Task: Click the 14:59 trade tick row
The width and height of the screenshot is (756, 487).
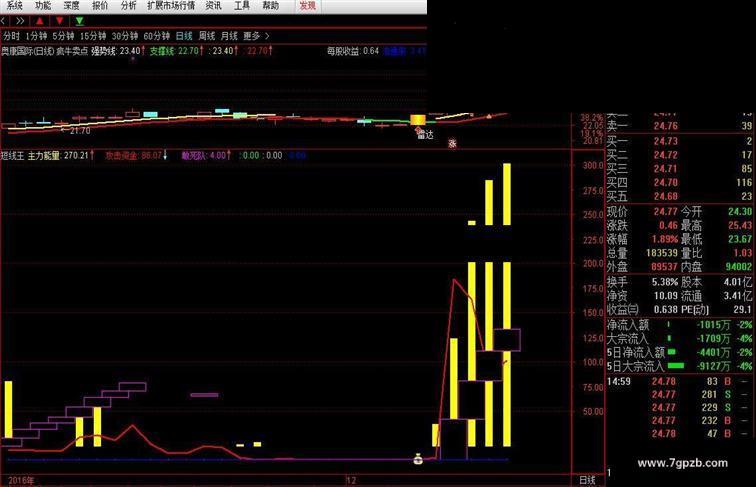Action: [x=679, y=381]
